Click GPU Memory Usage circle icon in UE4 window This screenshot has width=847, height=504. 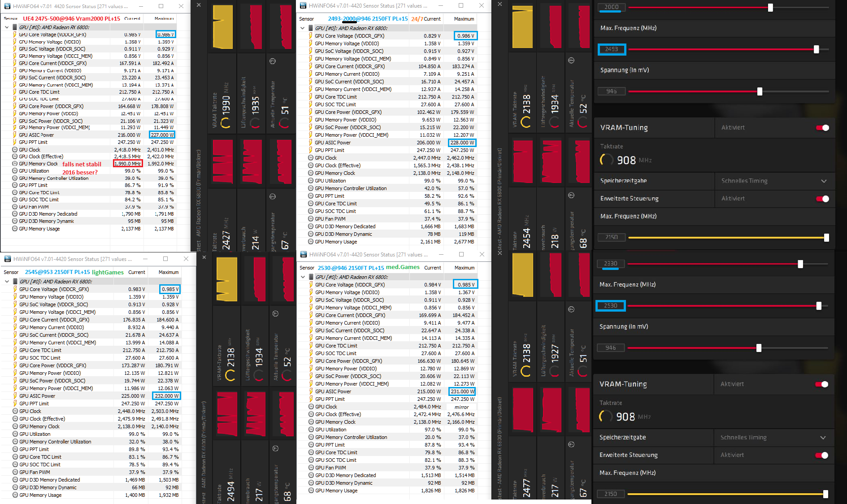(x=15, y=229)
